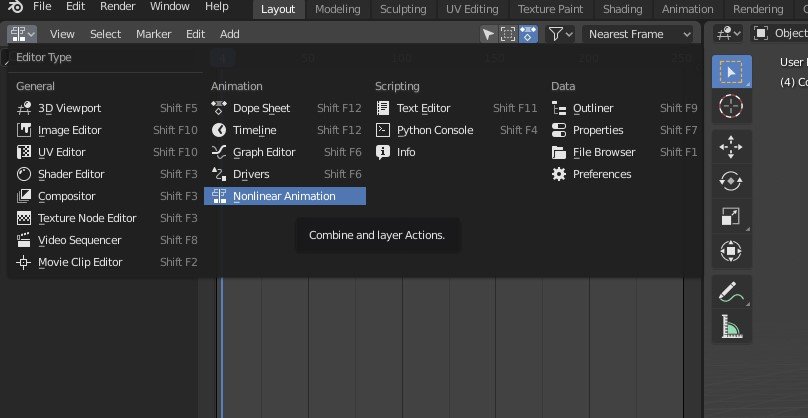Open Preferences from the Data column
The width and height of the screenshot is (808, 418).
601,174
